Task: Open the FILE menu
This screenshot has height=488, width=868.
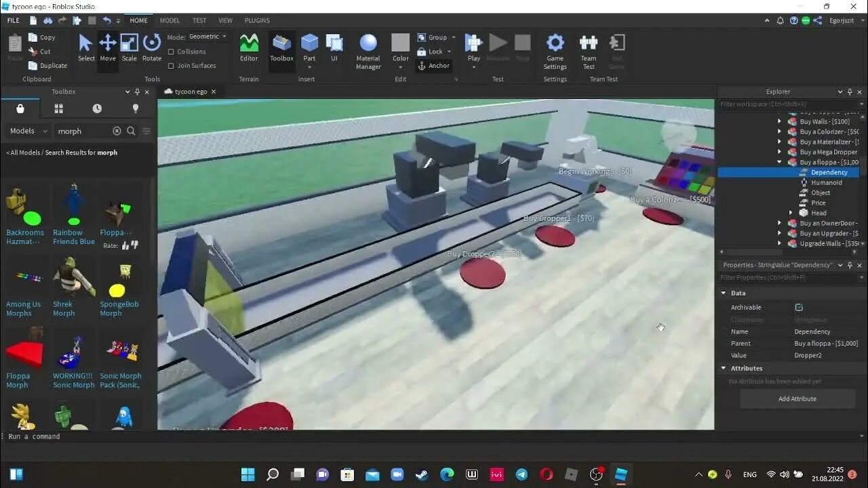Action: [x=14, y=20]
